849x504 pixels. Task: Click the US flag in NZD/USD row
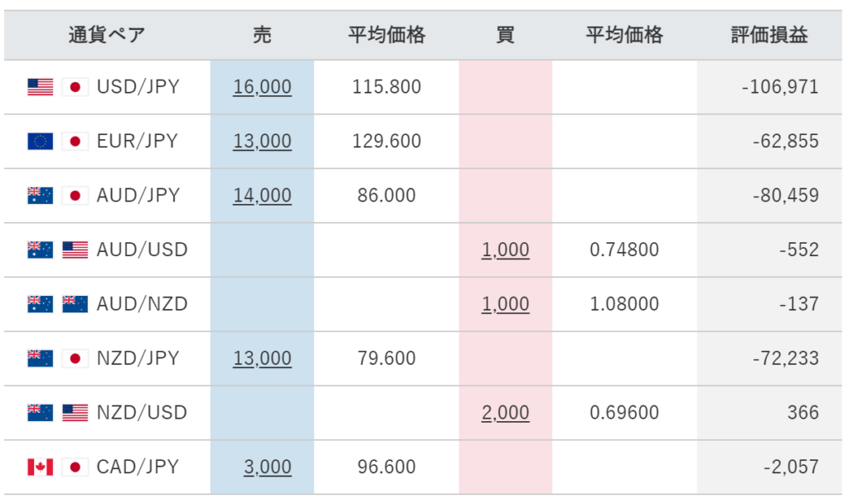click(75, 413)
